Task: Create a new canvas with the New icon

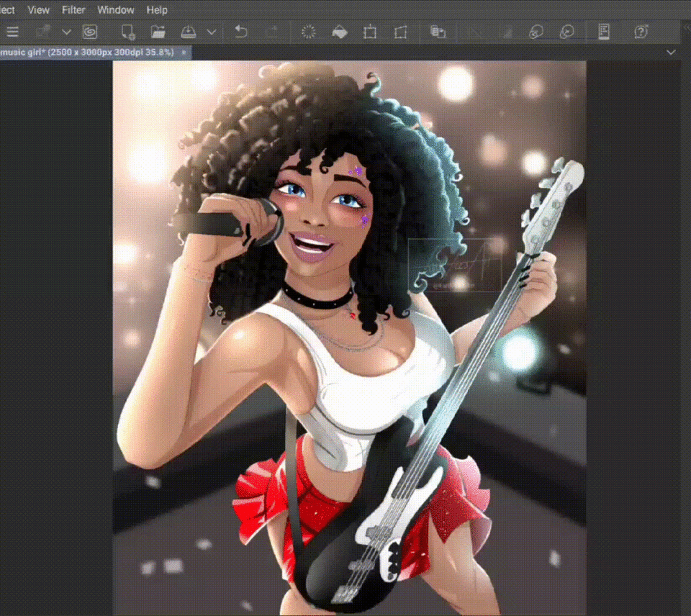Action: click(x=128, y=32)
